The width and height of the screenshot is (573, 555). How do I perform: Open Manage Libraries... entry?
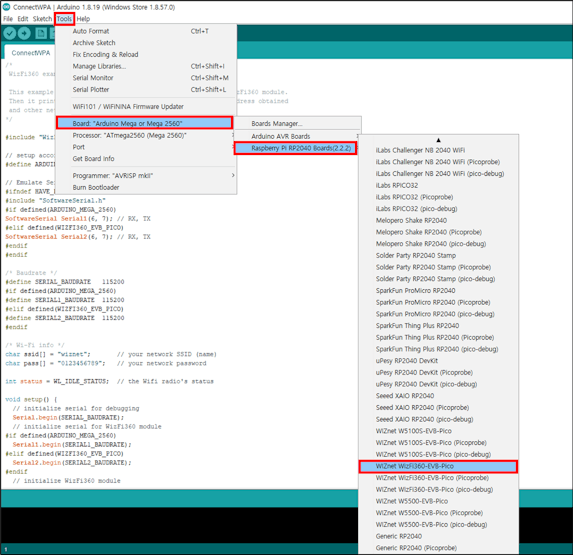[x=146, y=66]
